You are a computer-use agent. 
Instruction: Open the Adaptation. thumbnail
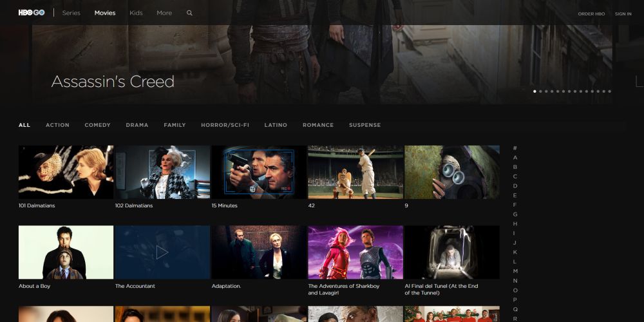(x=259, y=252)
